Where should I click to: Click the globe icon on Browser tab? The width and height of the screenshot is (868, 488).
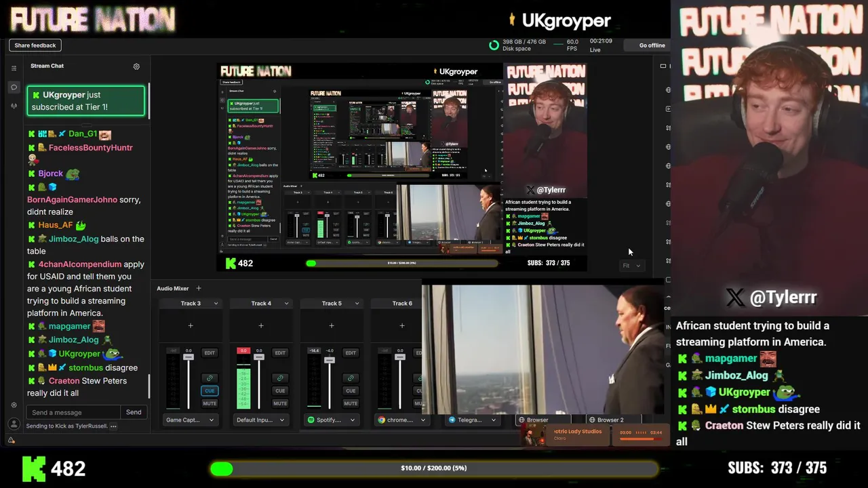point(521,420)
